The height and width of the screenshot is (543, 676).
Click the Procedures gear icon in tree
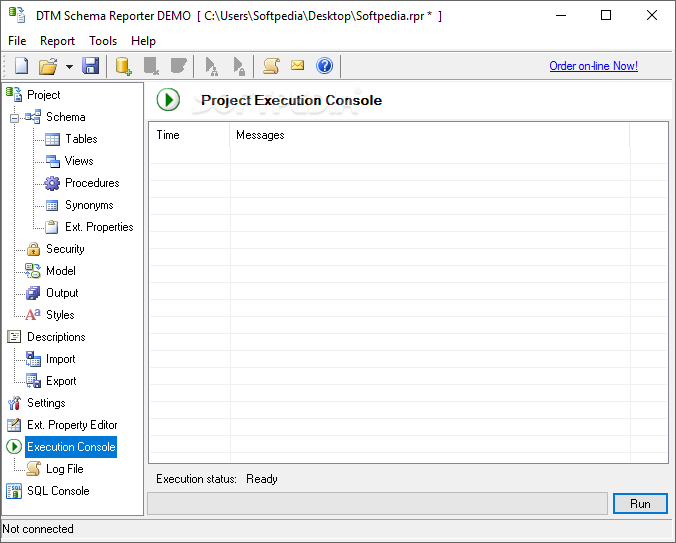pos(52,183)
